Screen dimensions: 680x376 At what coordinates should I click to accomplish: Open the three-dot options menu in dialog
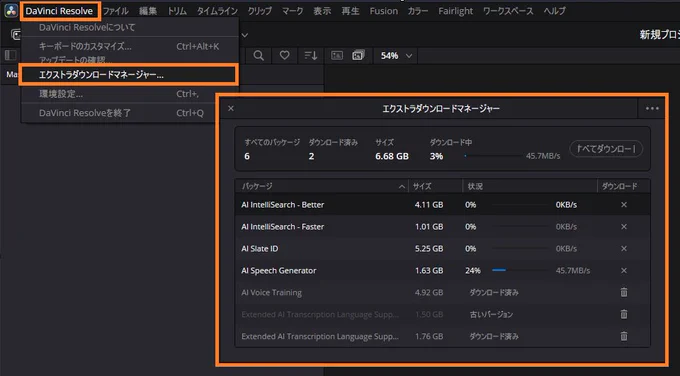pos(652,108)
